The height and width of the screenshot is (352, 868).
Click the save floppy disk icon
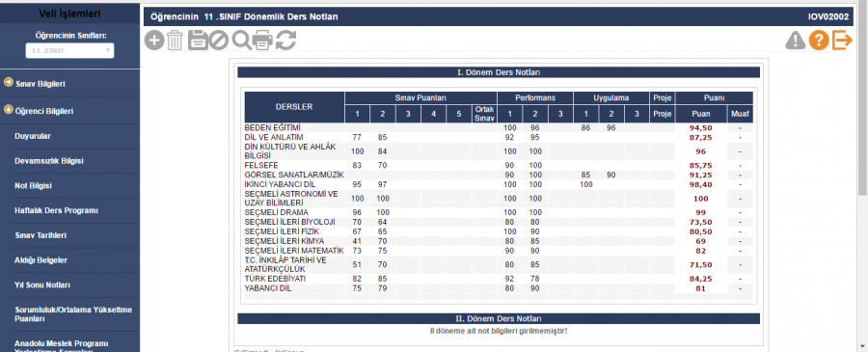click(198, 41)
